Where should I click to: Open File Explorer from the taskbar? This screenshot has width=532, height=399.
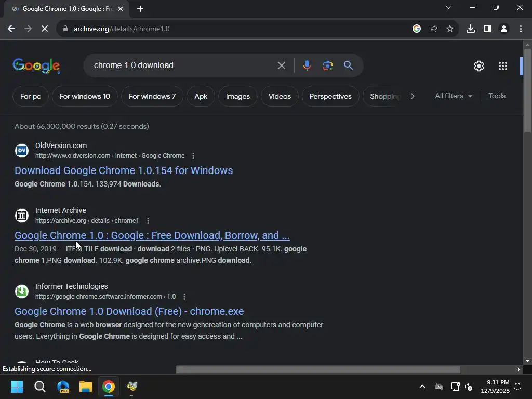[x=86, y=387]
